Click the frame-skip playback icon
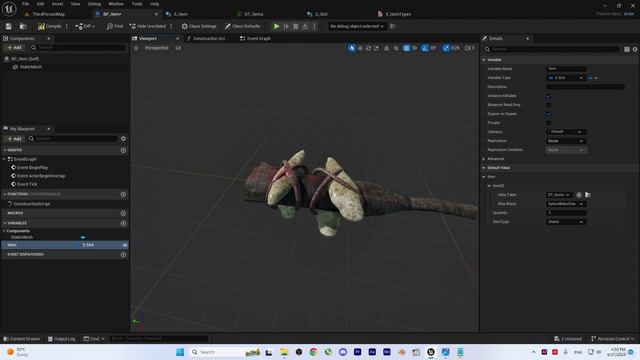Screen dimensions: 640x360 tap(287, 26)
